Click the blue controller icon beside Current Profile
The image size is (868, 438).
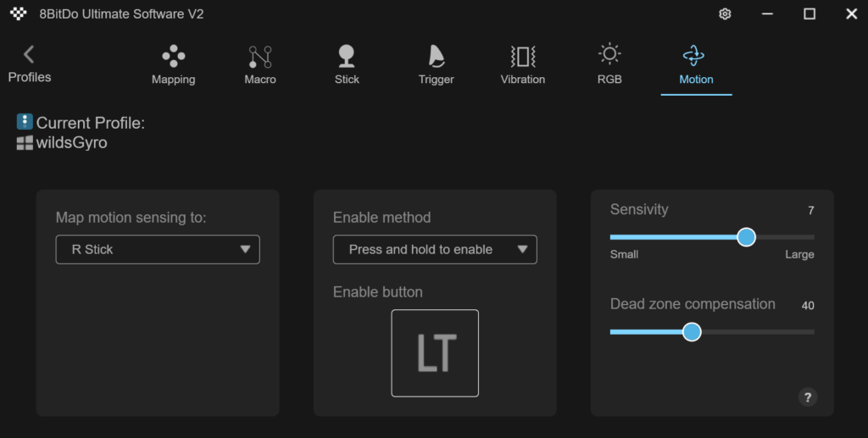point(25,122)
